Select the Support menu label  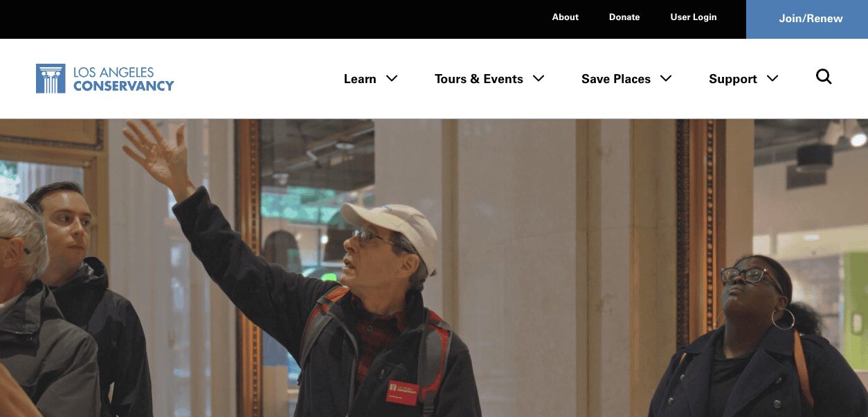click(x=733, y=79)
